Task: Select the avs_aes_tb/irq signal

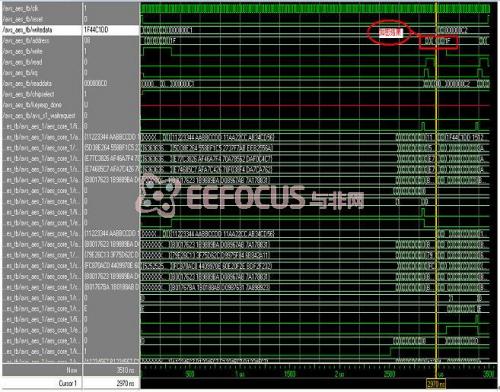Action: pyautogui.click(x=20, y=73)
